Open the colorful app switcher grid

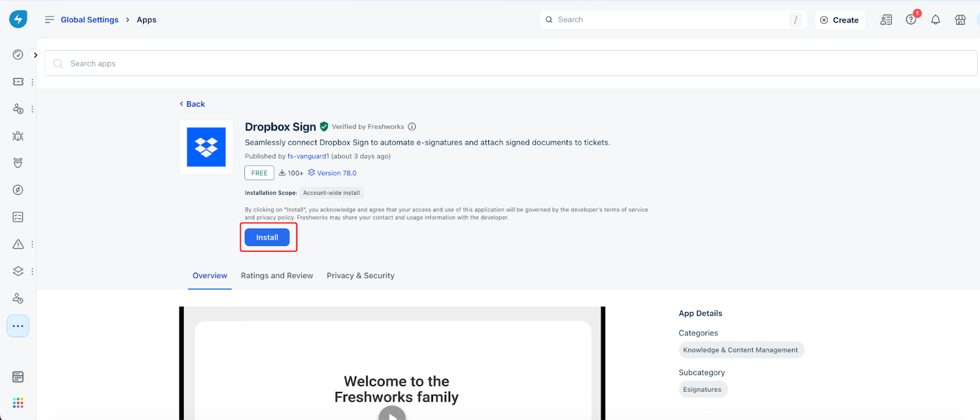[18, 403]
